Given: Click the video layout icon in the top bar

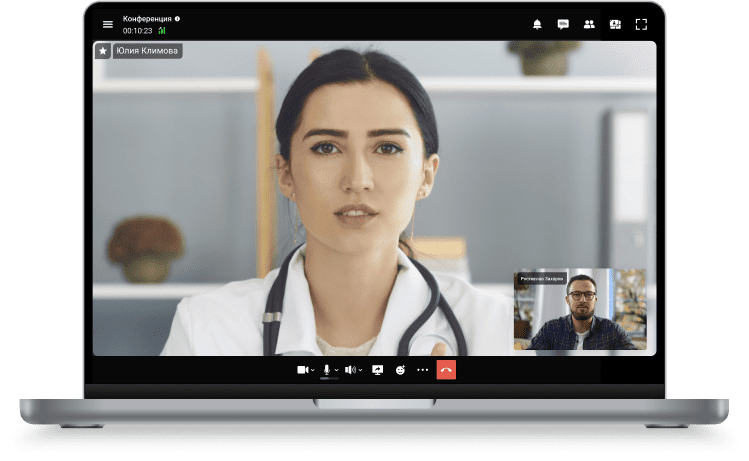Looking at the screenshot, I should (615, 24).
